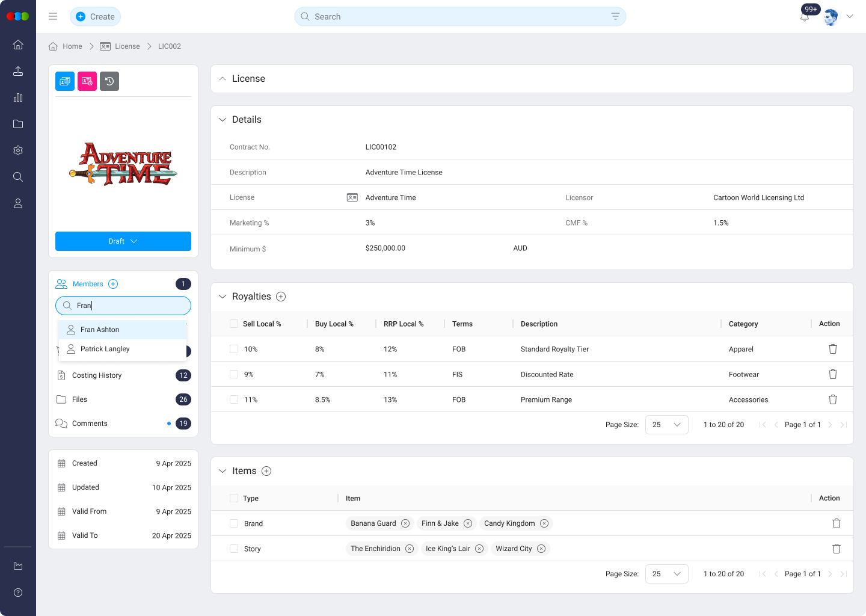Remove the Banana Guard tag
The image size is (866, 616).
click(405, 523)
